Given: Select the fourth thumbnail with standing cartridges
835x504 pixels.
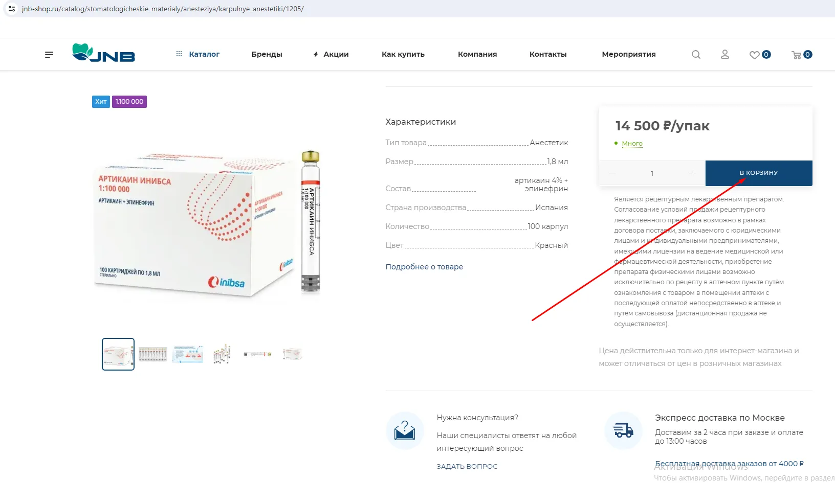Looking at the screenshot, I should pos(222,354).
